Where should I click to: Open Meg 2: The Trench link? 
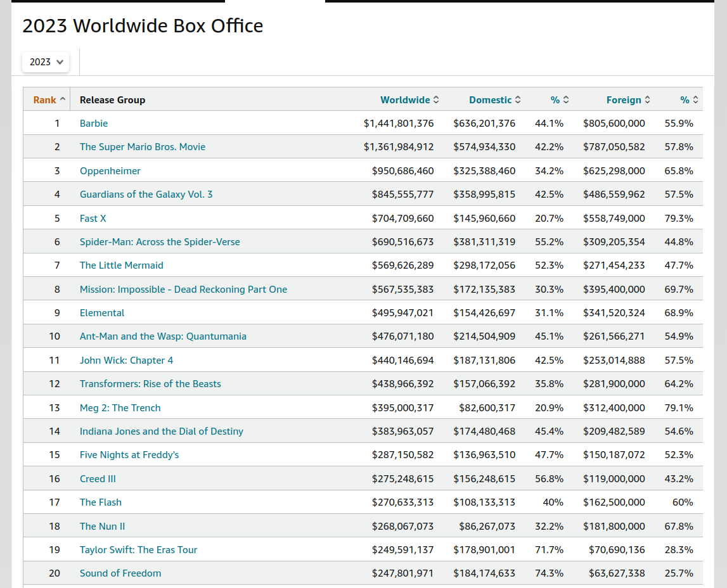(120, 408)
